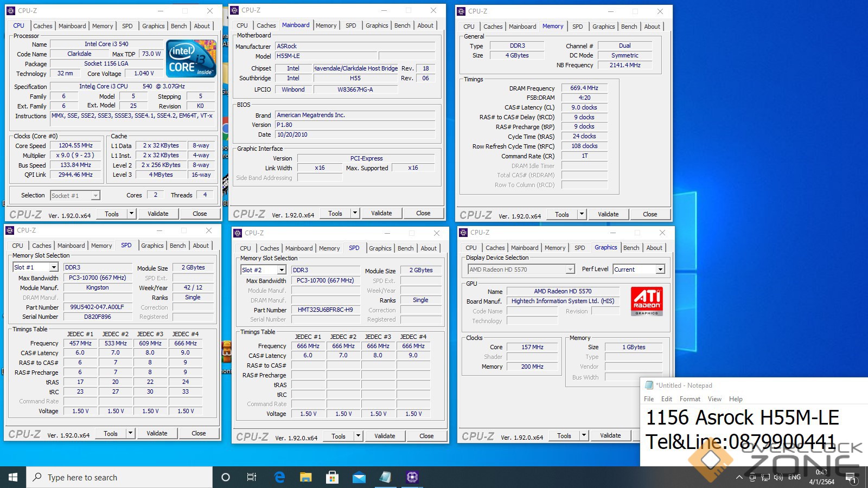
Task: Open the Mail app taskbar icon
Action: (x=359, y=477)
